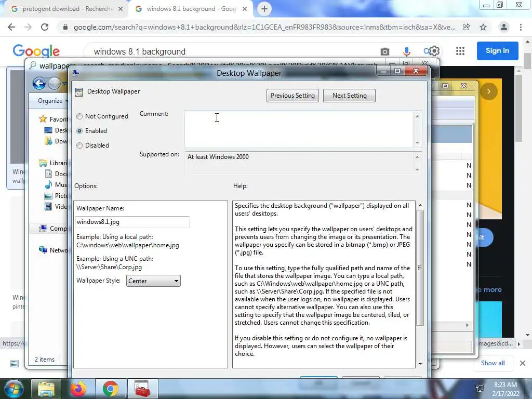
Task: Click the Comment box scroll down arrow
Action: coord(417,143)
